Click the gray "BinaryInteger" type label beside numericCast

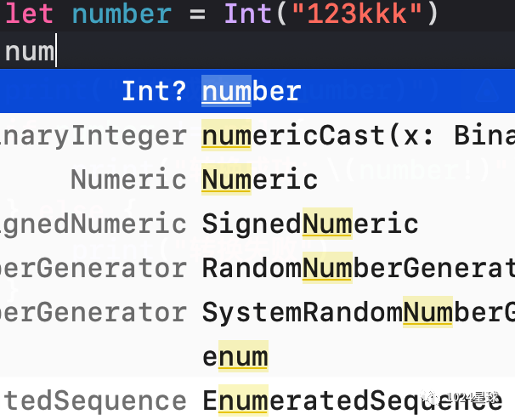point(93,135)
